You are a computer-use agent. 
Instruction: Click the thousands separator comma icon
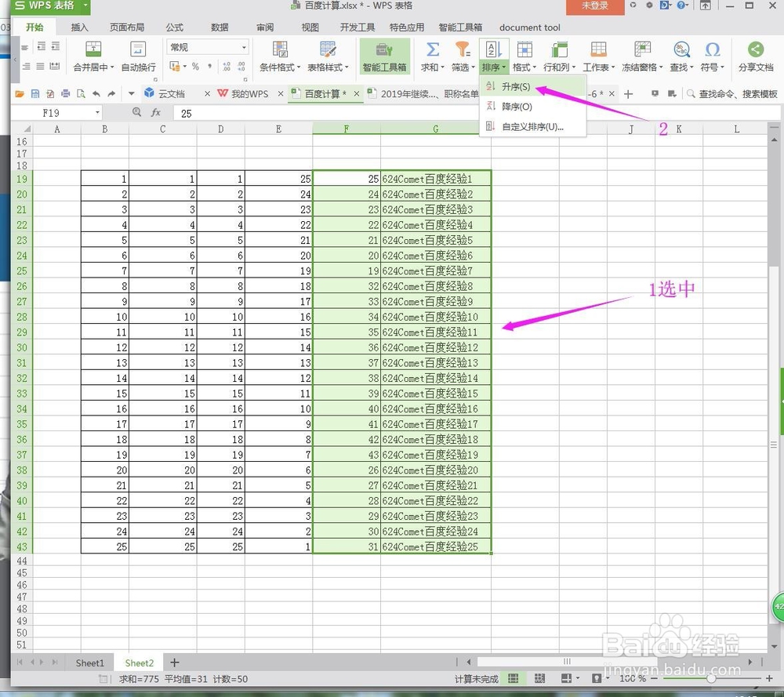(x=209, y=66)
